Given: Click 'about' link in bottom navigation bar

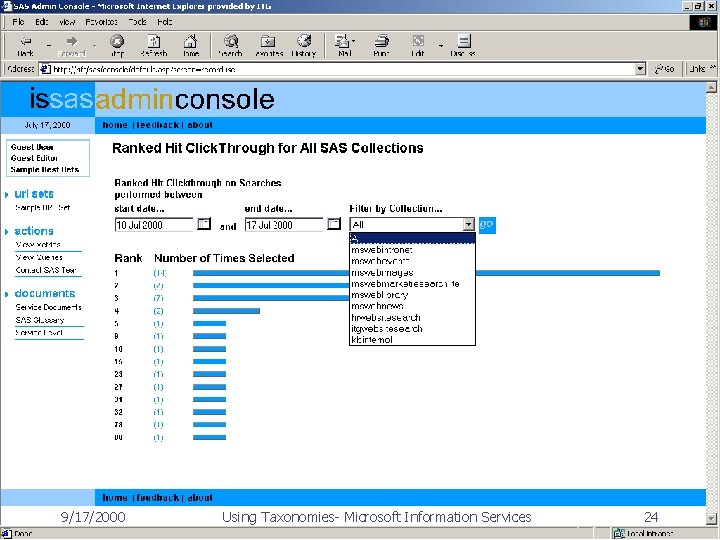Looking at the screenshot, I should pos(200,497).
